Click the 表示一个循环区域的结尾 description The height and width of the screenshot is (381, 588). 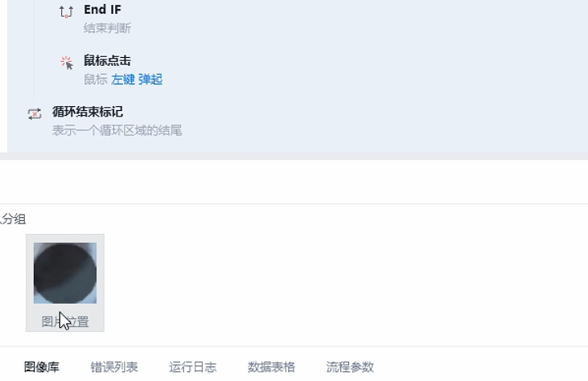pos(117,130)
